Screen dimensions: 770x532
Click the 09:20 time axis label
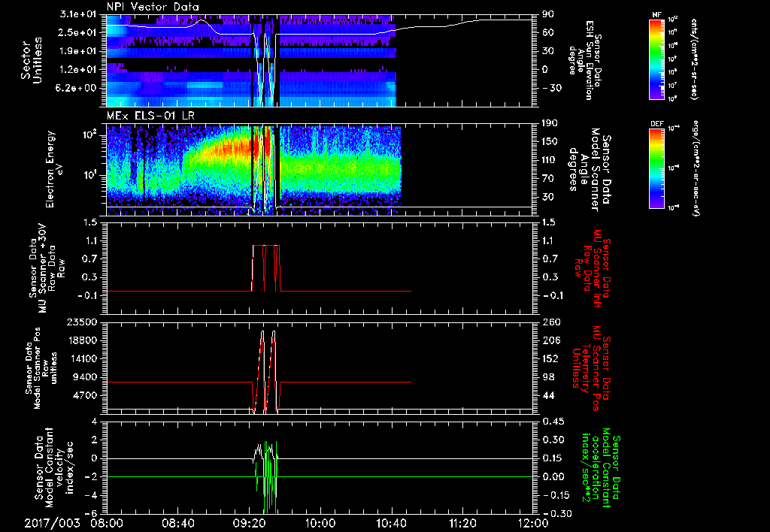(249, 523)
